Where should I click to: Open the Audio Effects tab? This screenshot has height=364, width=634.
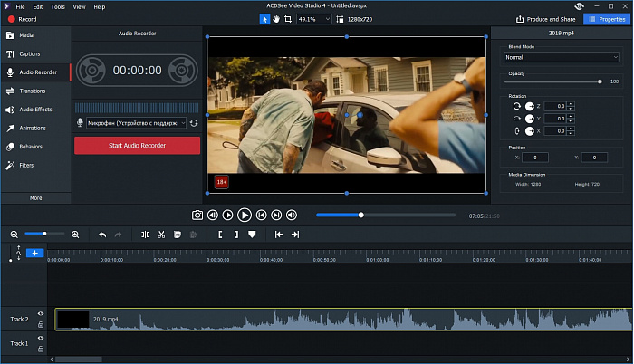(x=36, y=110)
